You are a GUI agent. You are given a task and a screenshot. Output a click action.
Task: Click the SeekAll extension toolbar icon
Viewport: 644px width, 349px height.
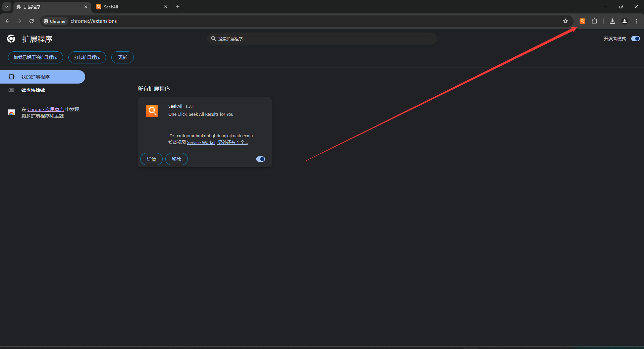[582, 21]
